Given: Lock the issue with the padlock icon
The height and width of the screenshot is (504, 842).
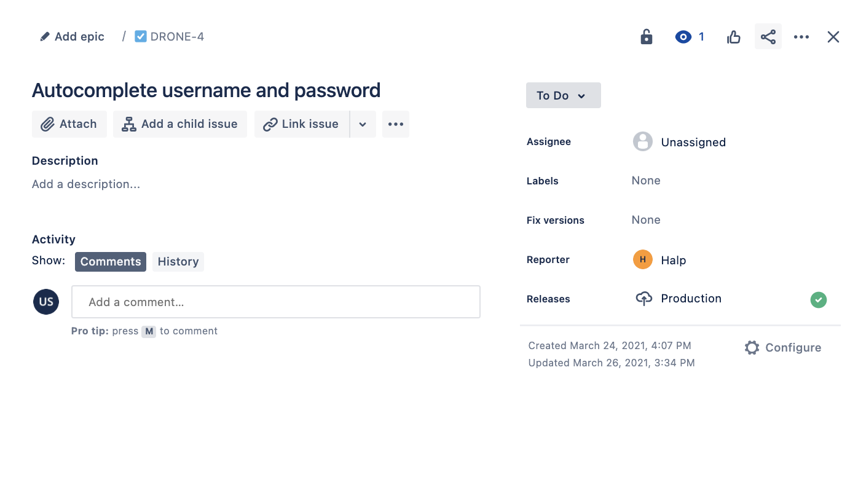Looking at the screenshot, I should tap(646, 36).
